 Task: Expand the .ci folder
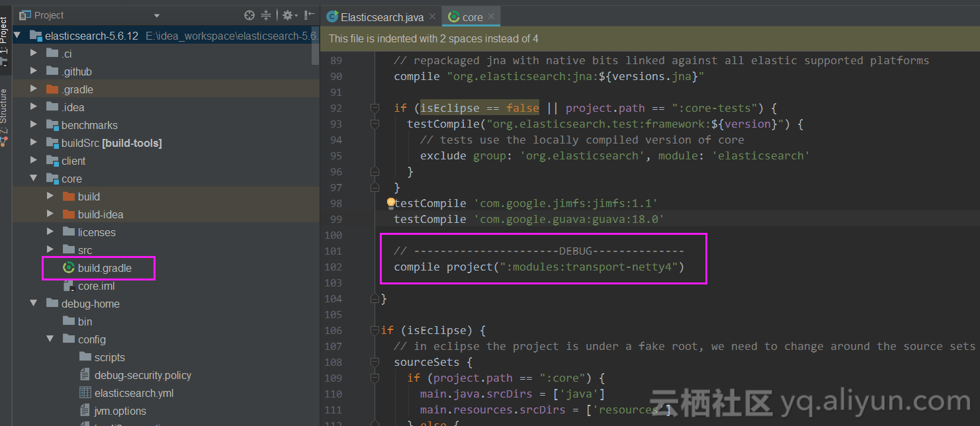coord(34,54)
